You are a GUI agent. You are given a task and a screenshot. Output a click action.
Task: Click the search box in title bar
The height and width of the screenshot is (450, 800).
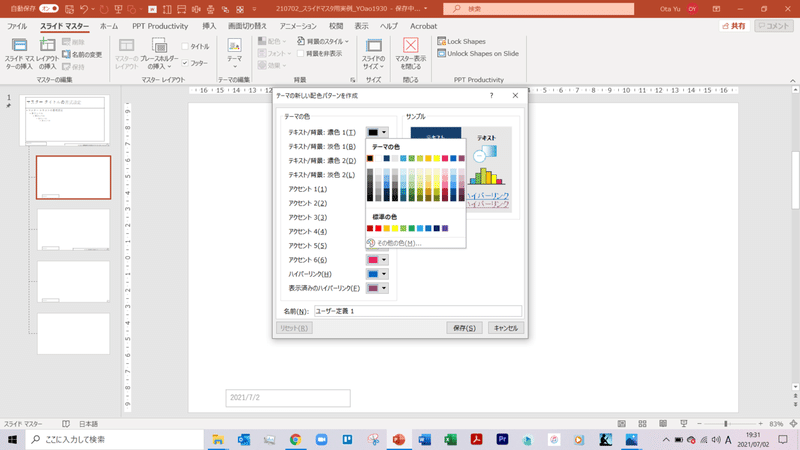click(x=539, y=9)
